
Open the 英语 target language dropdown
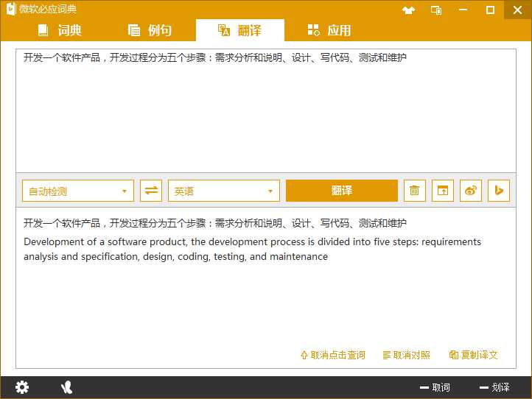[224, 191]
